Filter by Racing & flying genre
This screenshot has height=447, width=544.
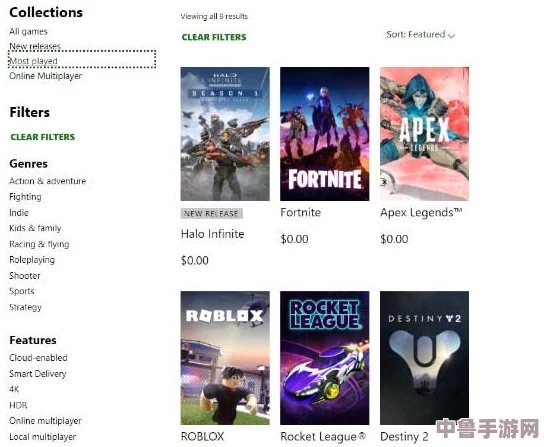39,244
